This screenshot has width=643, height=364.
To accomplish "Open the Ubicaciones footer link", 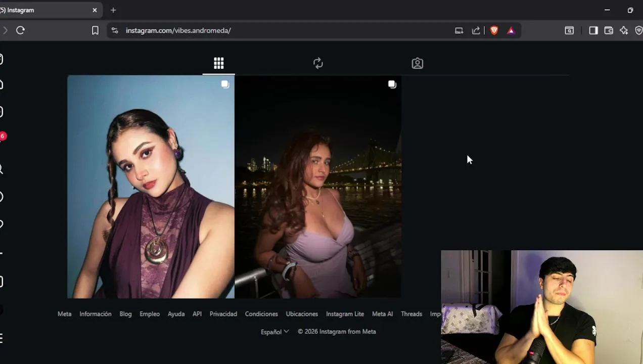I will coord(302,314).
